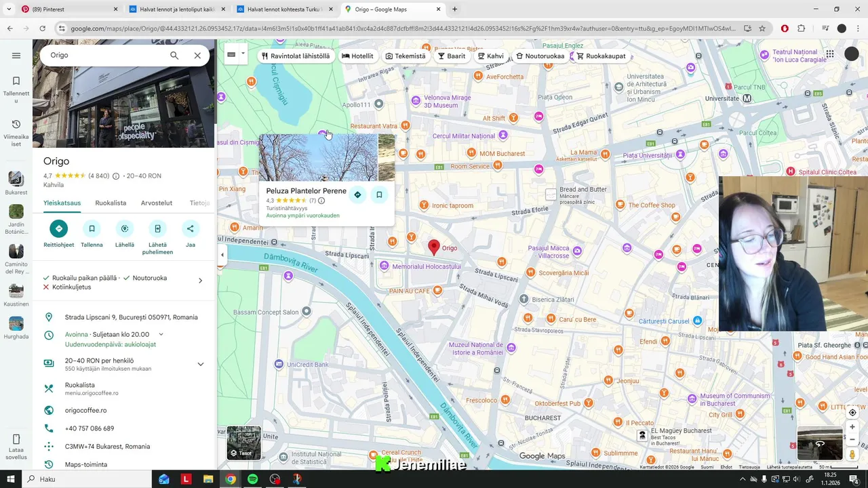Open File Explorer from the taskbar
Screen dimensions: 868x488
(208, 479)
